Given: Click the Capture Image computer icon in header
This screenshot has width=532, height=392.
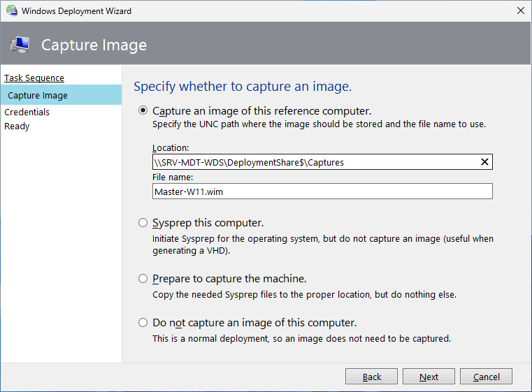Looking at the screenshot, I should pyautogui.click(x=20, y=45).
